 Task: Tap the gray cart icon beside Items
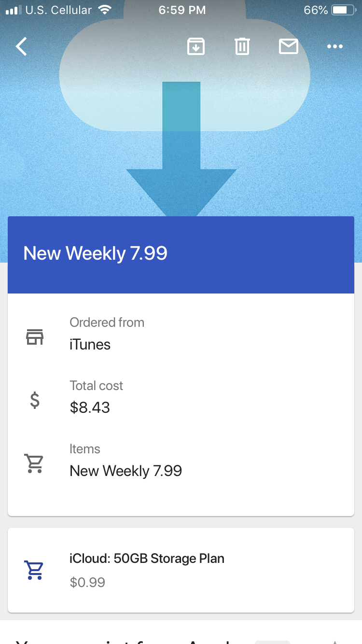35,463
